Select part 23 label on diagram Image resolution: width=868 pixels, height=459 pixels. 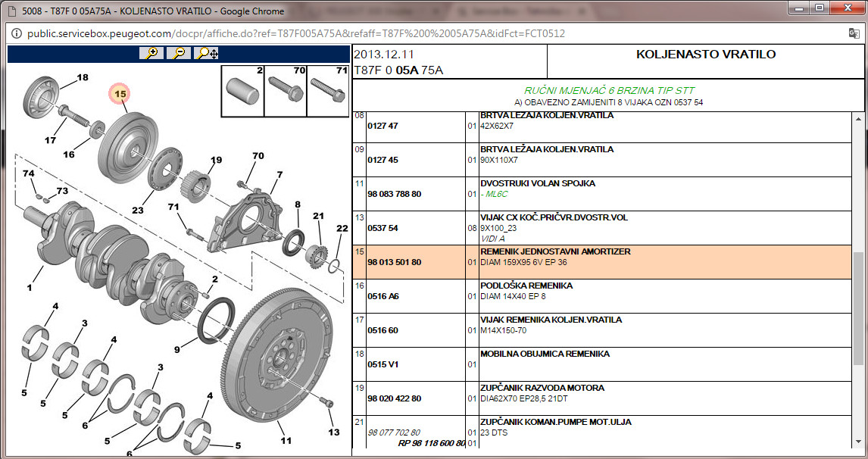click(x=137, y=211)
